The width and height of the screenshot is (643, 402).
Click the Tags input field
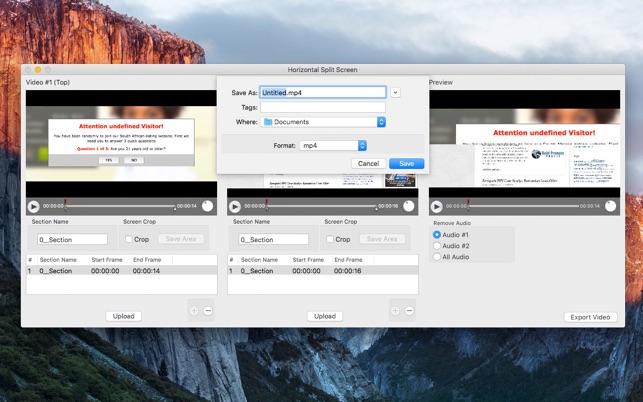pos(322,107)
